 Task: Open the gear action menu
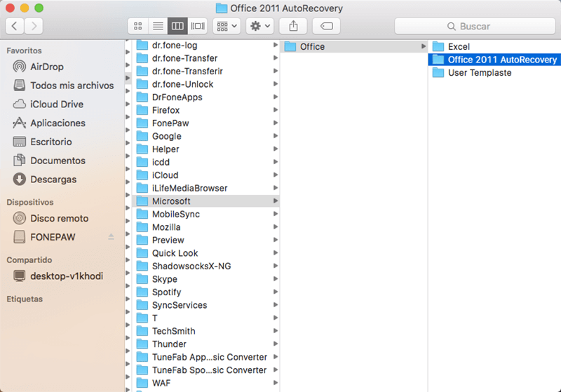259,26
